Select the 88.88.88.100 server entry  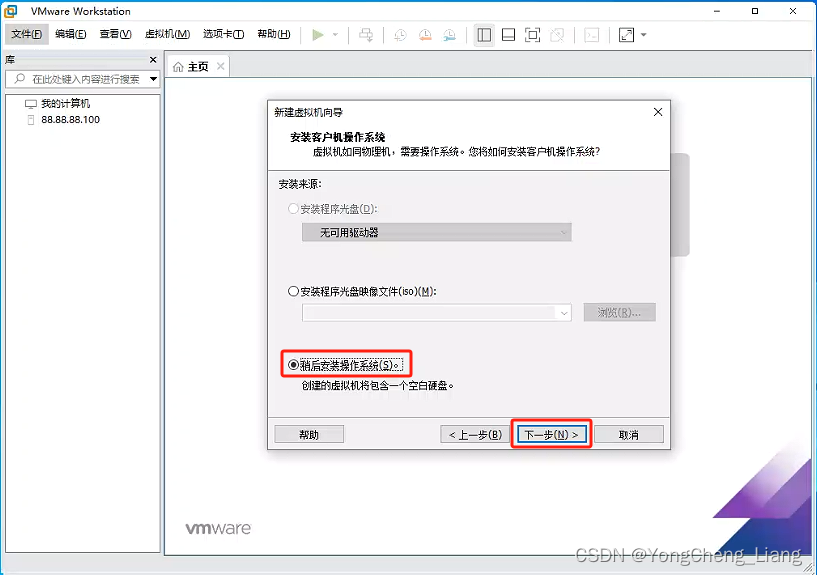(x=70, y=120)
